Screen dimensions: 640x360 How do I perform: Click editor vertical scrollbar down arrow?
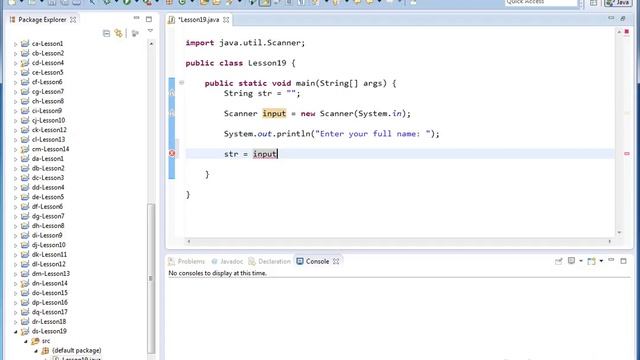click(x=619, y=233)
